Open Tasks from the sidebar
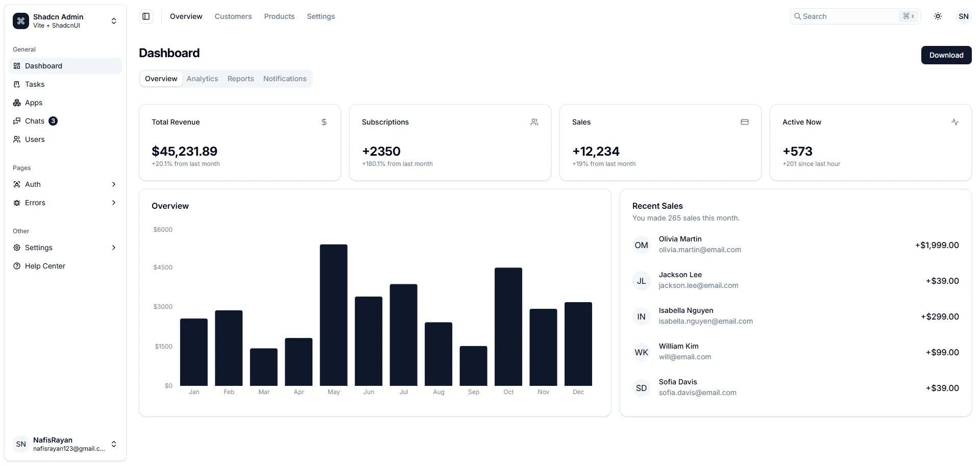Image resolution: width=980 pixels, height=465 pixels. [x=35, y=84]
